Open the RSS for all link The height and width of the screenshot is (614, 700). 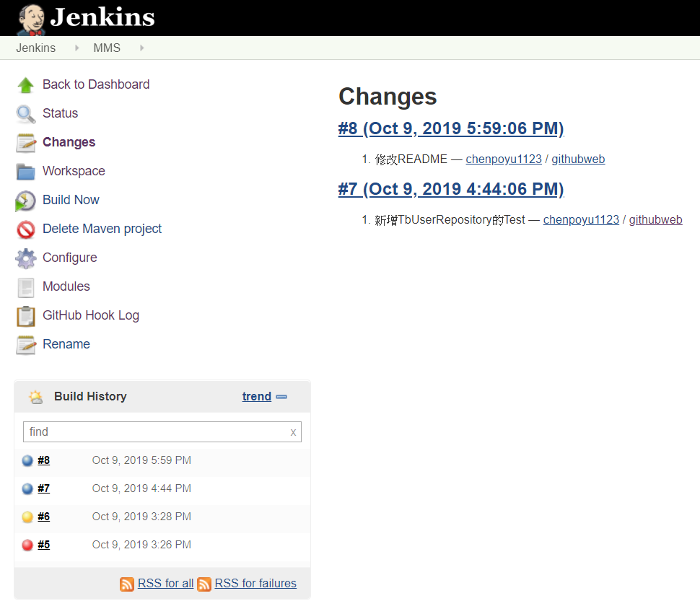click(x=166, y=583)
